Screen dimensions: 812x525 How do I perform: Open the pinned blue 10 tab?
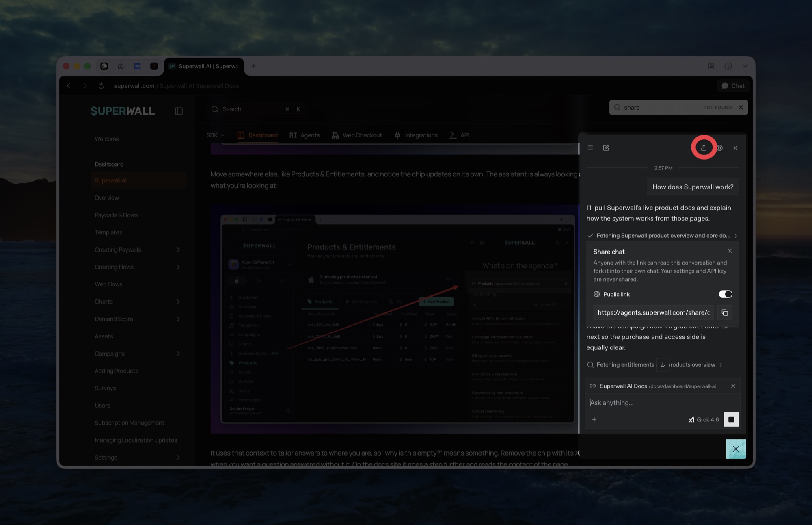tap(137, 66)
